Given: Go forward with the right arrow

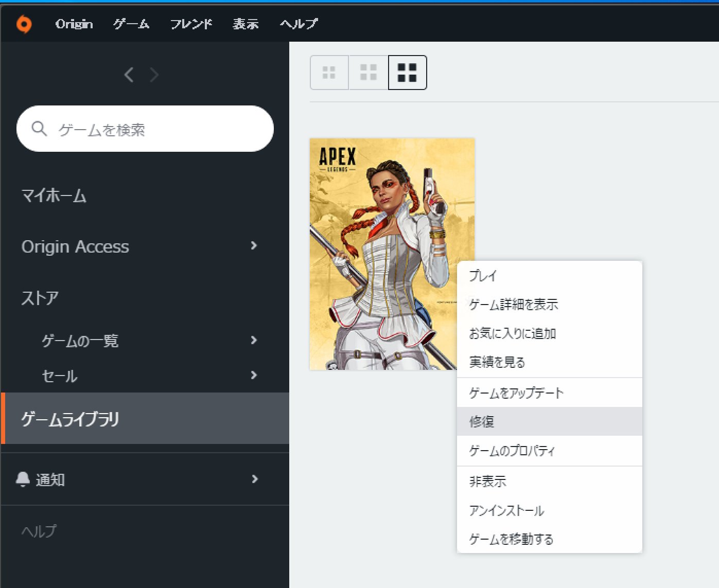Looking at the screenshot, I should pos(154,75).
